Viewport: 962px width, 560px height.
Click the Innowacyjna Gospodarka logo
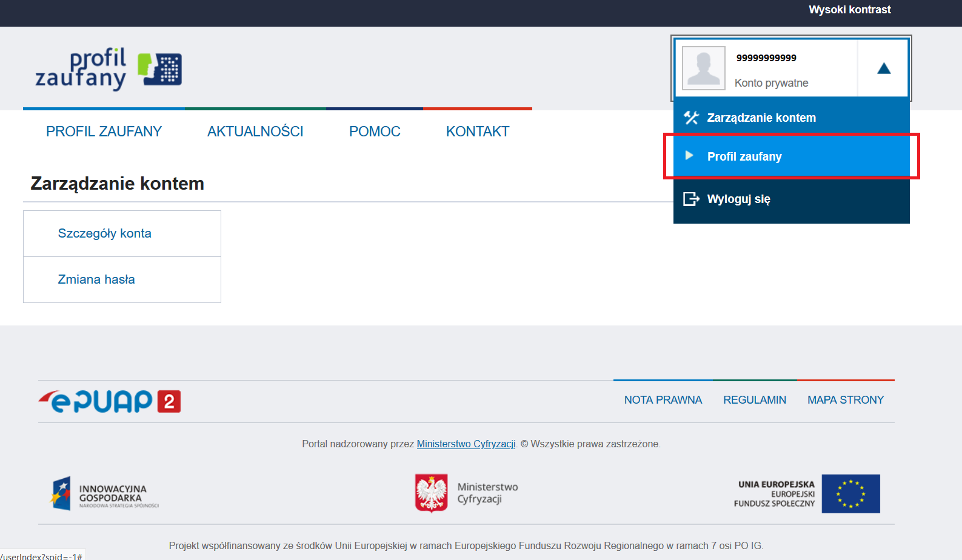(104, 493)
